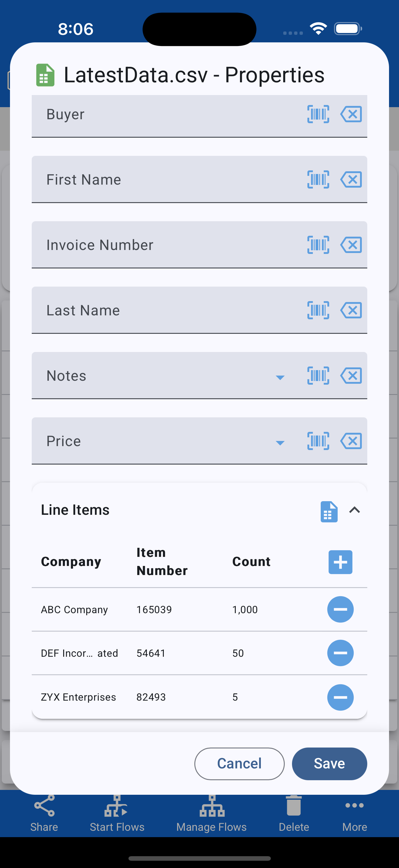Add a new line item row

(x=340, y=562)
